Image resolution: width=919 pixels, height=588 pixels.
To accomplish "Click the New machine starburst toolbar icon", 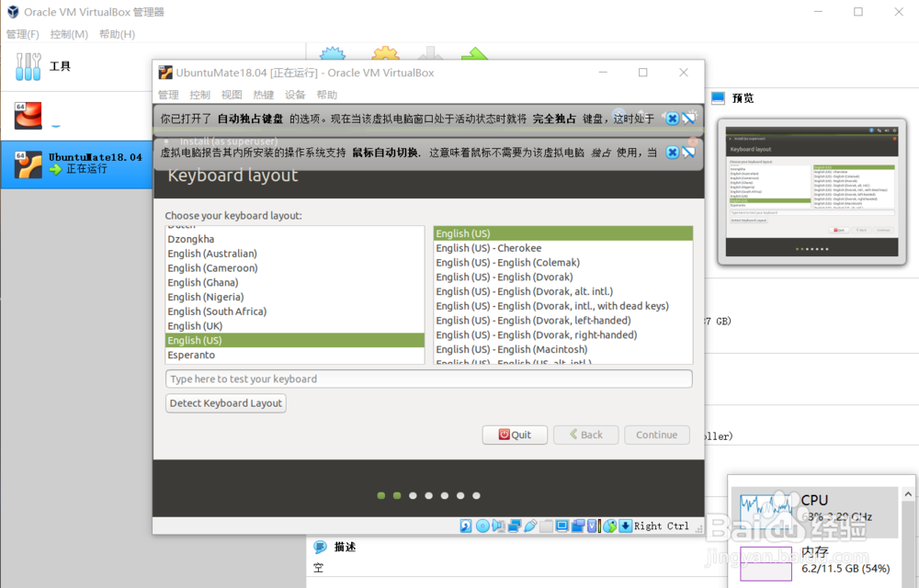I will pos(333,52).
